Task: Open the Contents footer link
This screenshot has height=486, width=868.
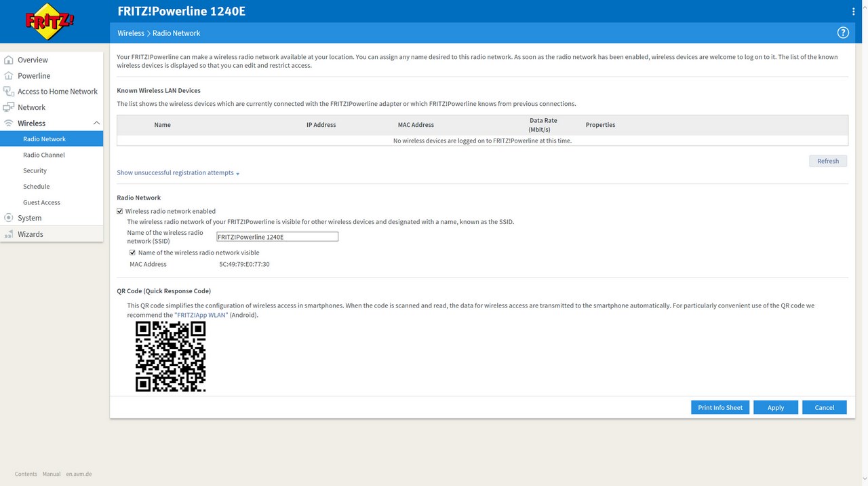Action: 26,474
